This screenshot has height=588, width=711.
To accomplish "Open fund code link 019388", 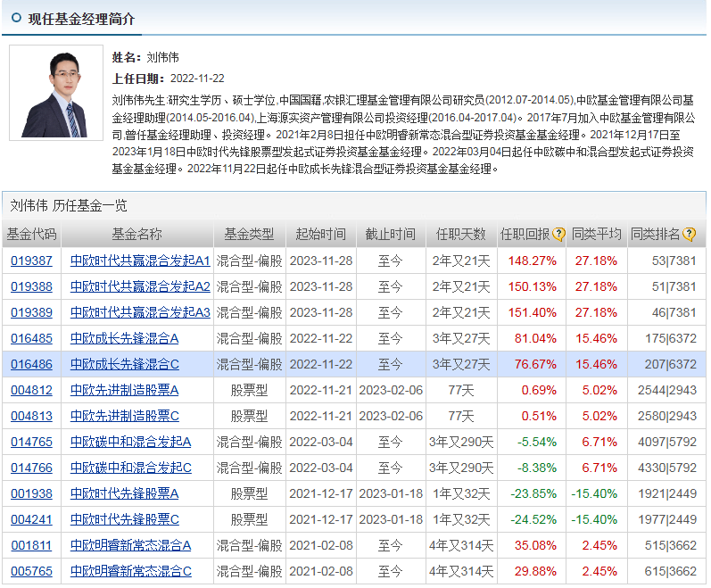I will click(x=31, y=286).
